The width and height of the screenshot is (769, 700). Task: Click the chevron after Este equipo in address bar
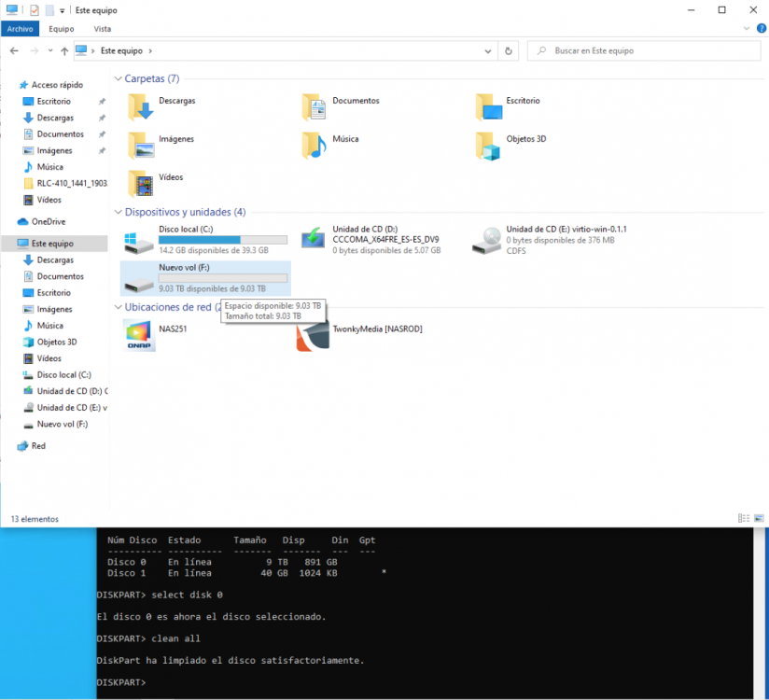(x=150, y=51)
